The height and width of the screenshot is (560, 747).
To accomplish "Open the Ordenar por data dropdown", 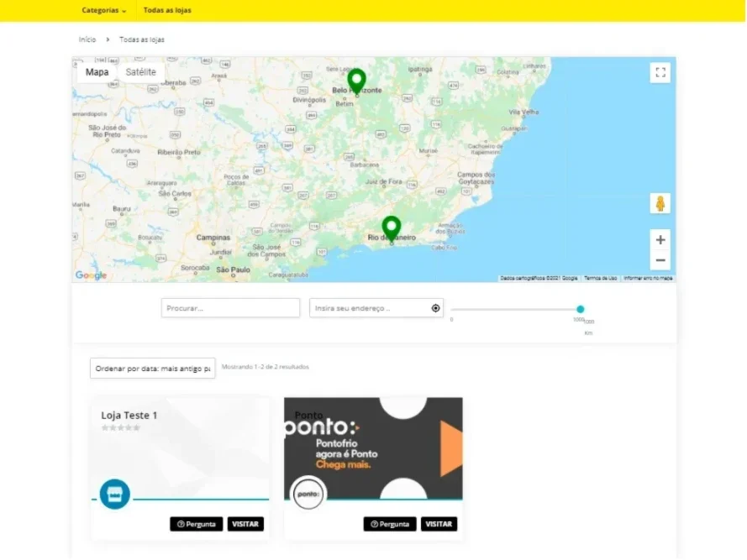I will click(152, 368).
